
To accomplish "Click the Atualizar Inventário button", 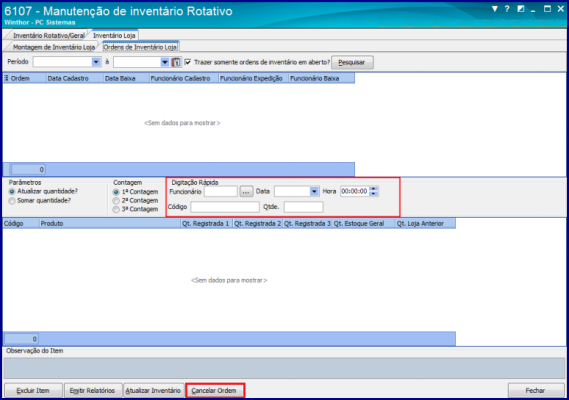I will pyautogui.click(x=153, y=391).
